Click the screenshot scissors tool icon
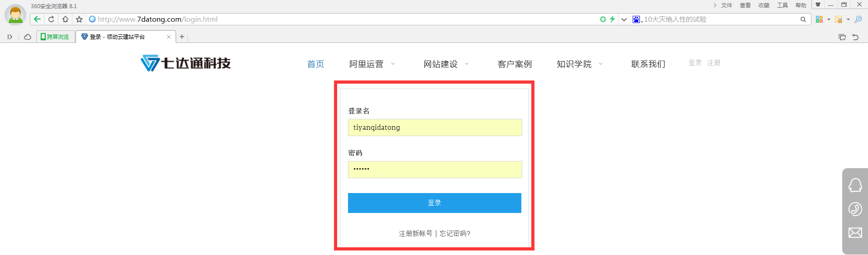This screenshot has width=868, height=255. click(839, 19)
